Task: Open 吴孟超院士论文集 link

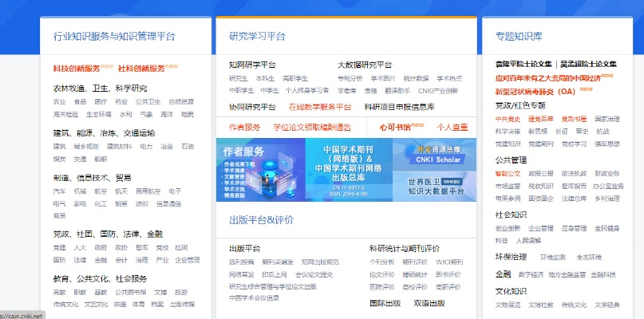Action: click(589, 65)
